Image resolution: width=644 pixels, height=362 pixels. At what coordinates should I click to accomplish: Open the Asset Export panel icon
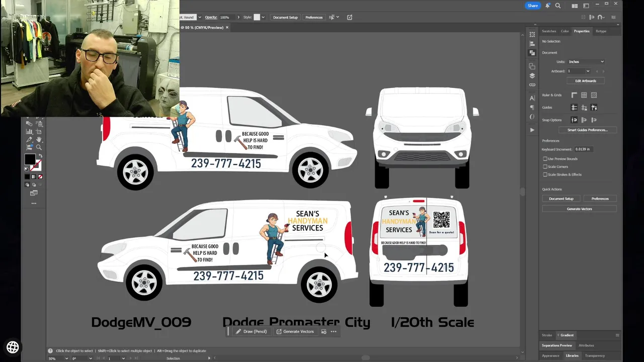click(532, 66)
